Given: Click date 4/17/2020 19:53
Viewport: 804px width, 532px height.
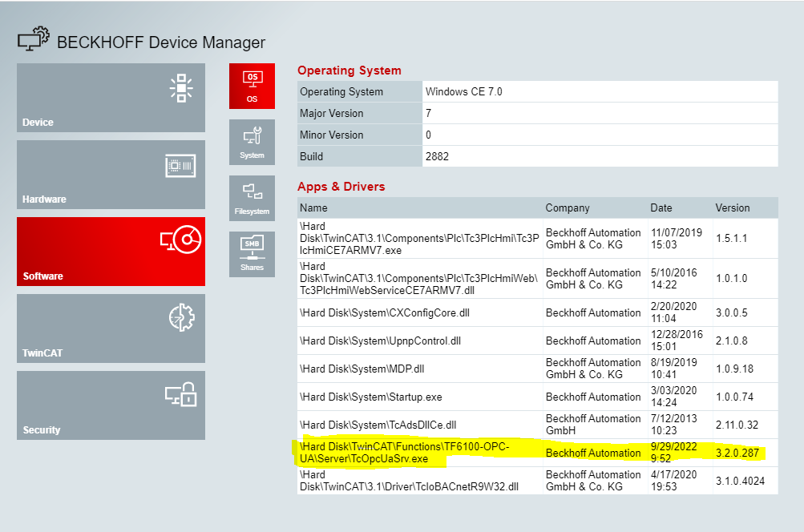Looking at the screenshot, I should pos(673,480).
